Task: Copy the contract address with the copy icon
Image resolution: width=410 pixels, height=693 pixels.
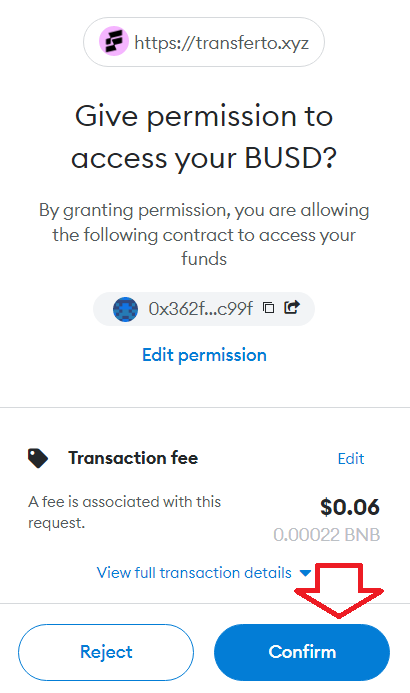Action: click(268, 307)
